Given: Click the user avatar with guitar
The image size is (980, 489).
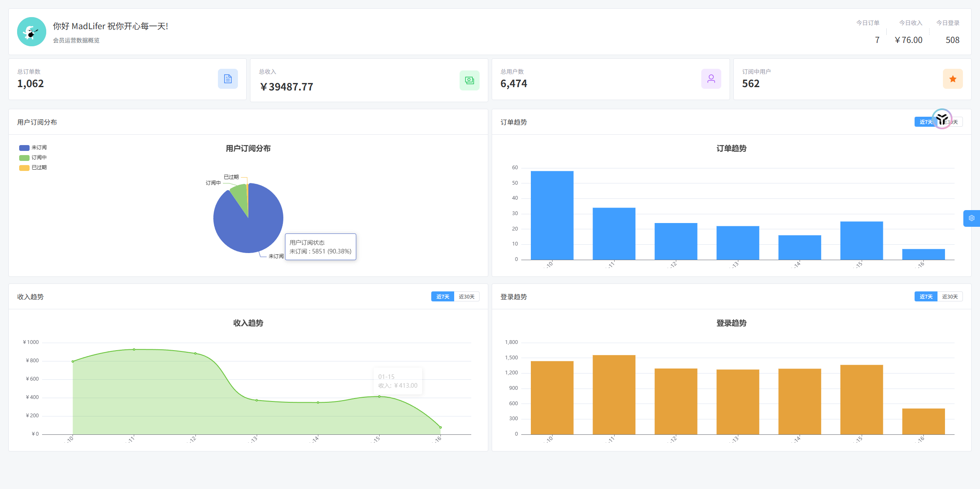Looking at the screenshot, I should pos(32,32).
